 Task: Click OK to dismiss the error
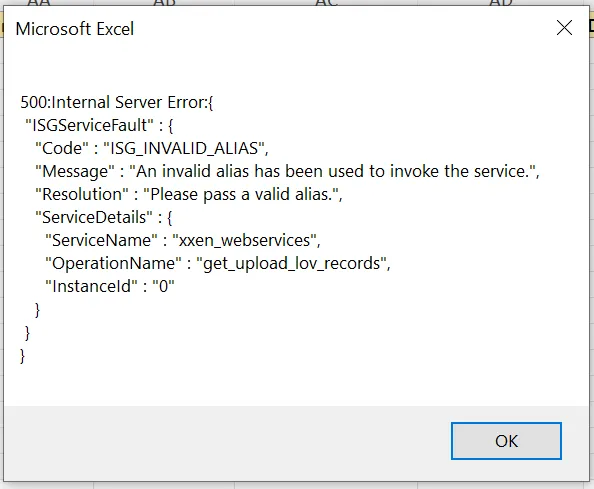tap(506, 441)
